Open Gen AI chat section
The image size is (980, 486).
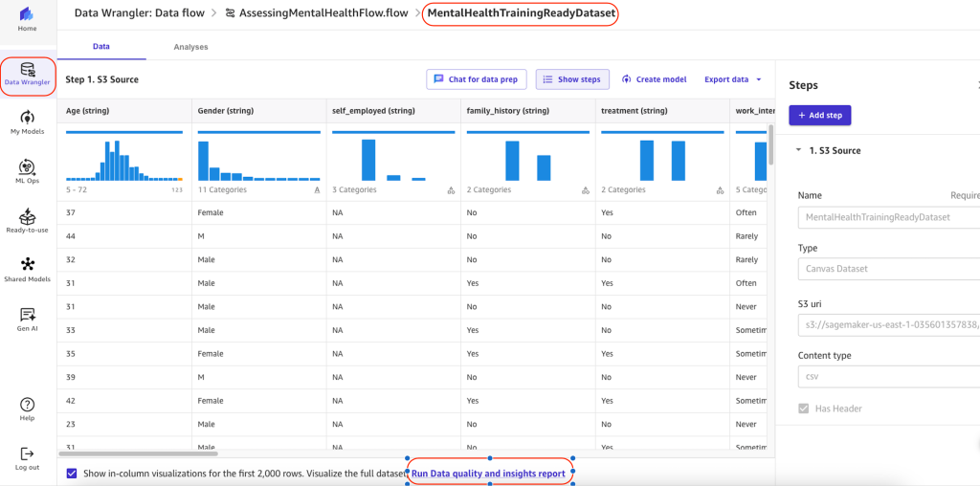(27, 319)
